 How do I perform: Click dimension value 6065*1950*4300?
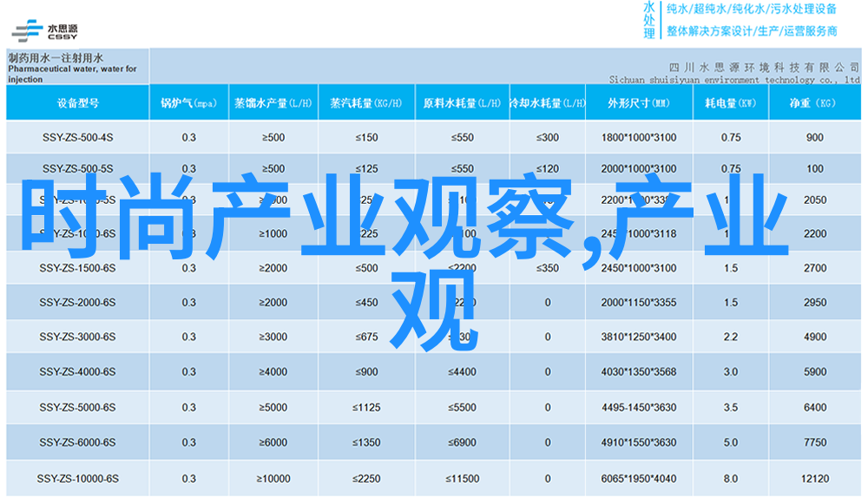638,479
